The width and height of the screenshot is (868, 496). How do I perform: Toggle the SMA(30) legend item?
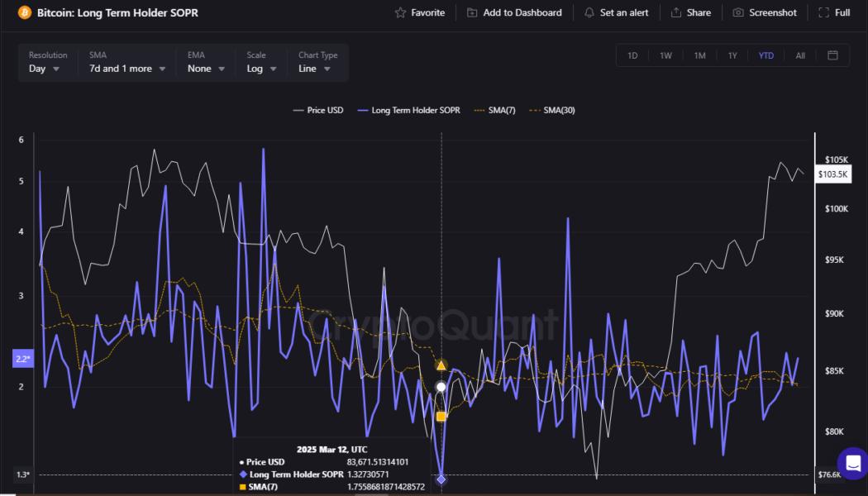point(553,109)
